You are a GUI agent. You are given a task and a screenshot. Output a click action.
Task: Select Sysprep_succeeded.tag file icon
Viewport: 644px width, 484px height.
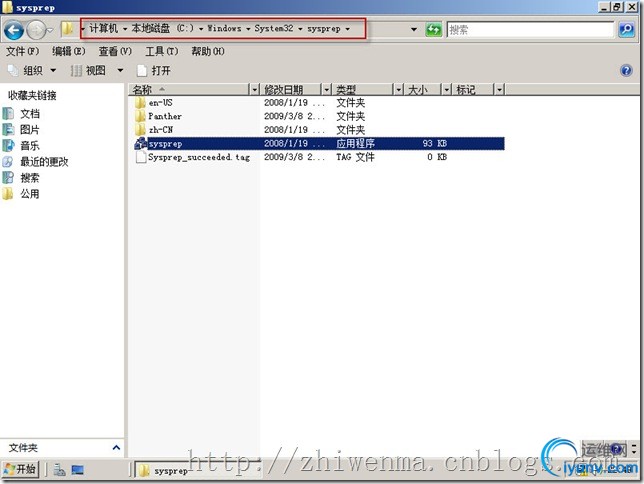pos(140,157)
